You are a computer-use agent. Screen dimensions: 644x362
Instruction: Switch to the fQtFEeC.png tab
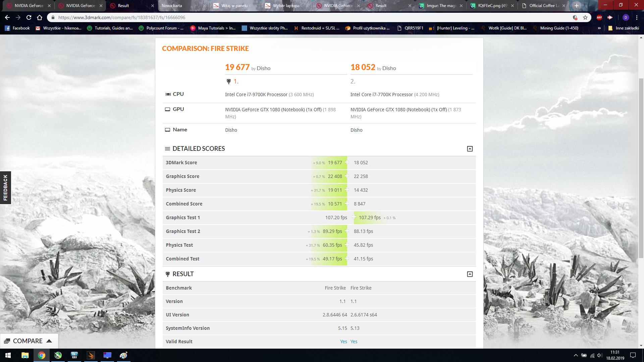tap(491, 6)
